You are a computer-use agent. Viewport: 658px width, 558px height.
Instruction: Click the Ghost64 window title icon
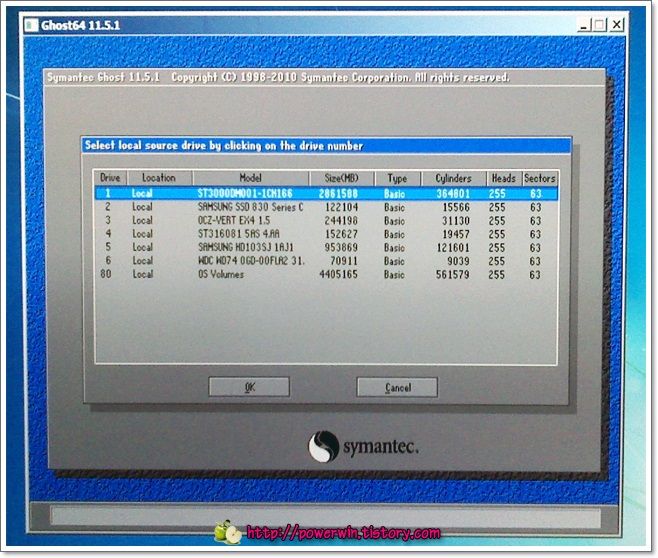[31, 25]
